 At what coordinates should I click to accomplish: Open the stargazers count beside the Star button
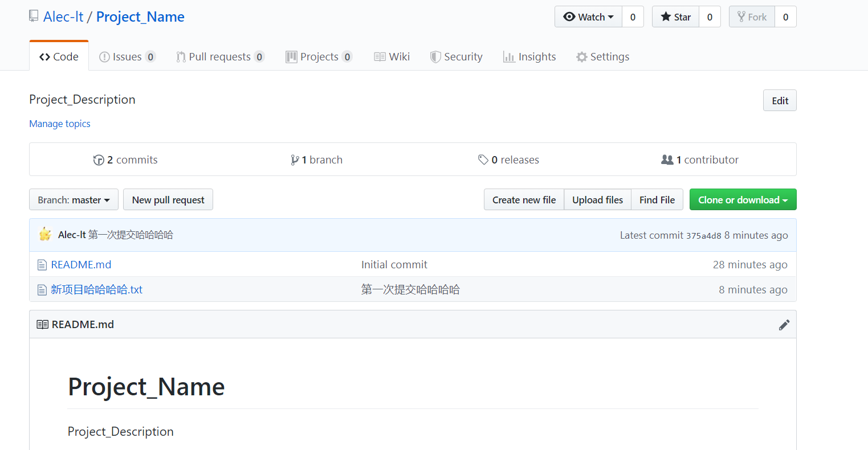710,17
